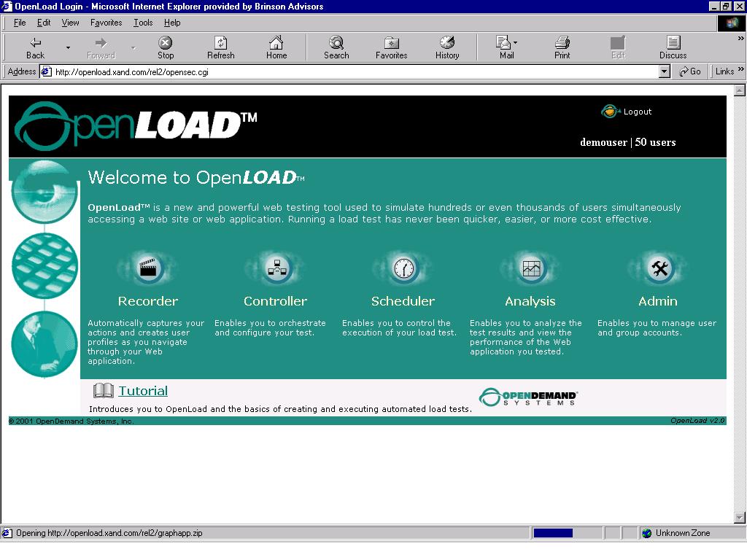This screenshot has height=560, width=747.
Task: Click the status bar loading progress bar
Action: [567, 533]
